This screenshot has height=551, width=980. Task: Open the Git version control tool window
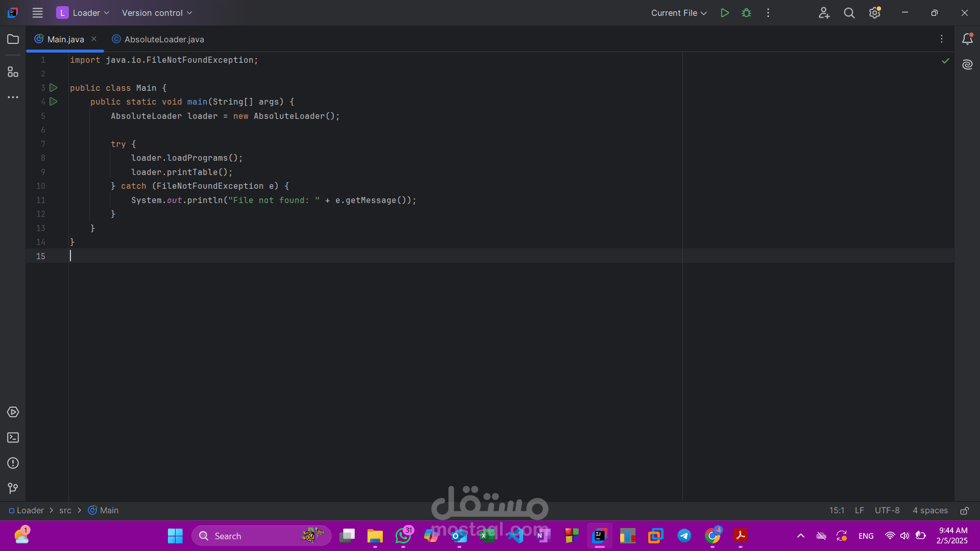[13, 488]
